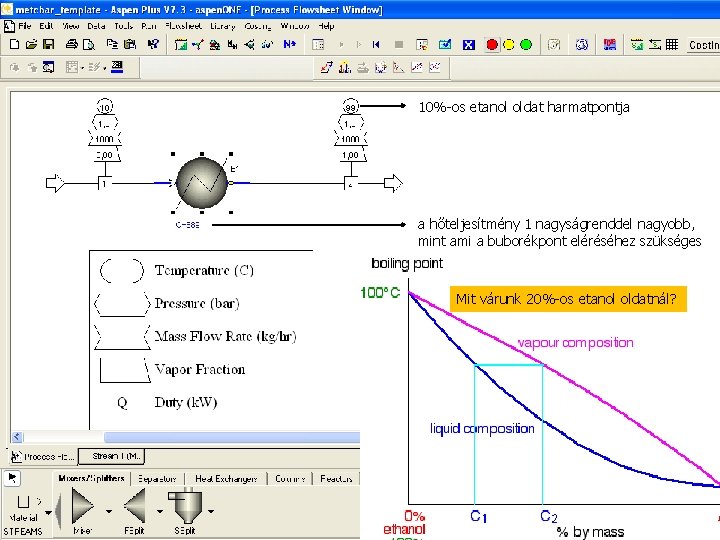
Task: Select the SSplit block icon
Action: [x=185, y=507]
